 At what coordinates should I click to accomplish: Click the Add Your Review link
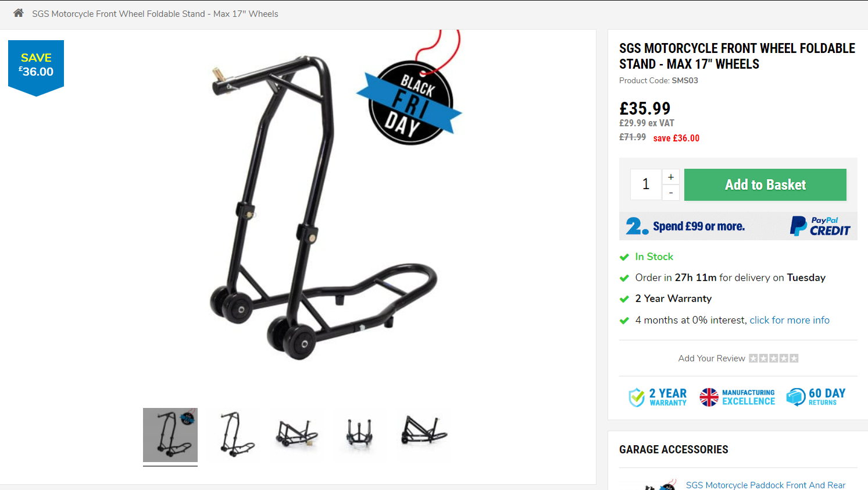coord(712,358)
